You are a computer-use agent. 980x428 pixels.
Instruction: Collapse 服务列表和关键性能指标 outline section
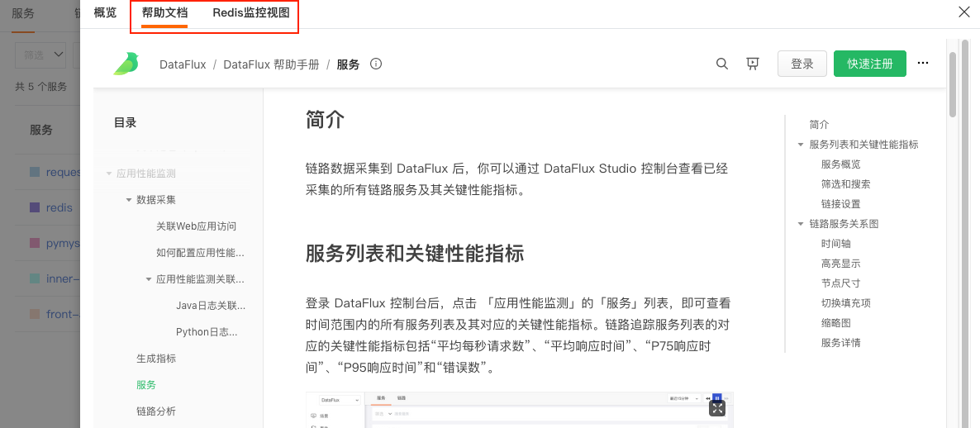tap(801, 145)
